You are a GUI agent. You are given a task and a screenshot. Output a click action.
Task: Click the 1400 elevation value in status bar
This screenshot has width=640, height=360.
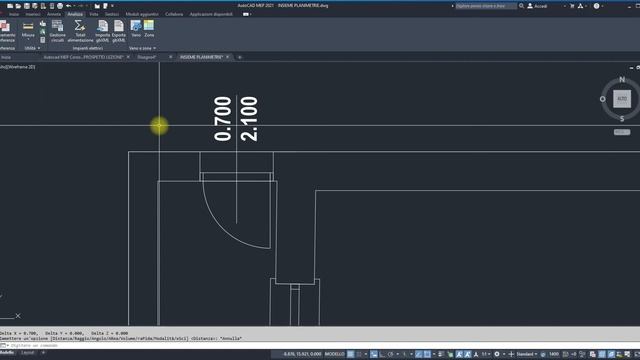pos(554,354)
